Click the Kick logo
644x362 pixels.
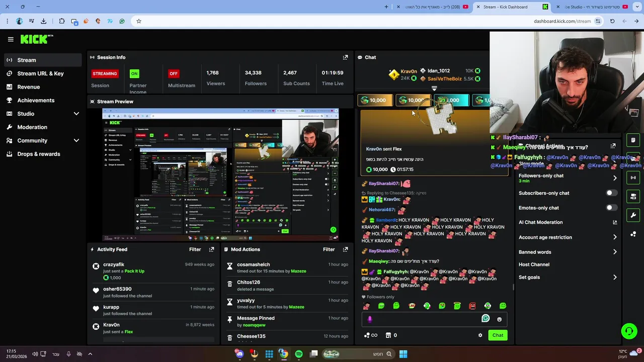tap(36, 39)
